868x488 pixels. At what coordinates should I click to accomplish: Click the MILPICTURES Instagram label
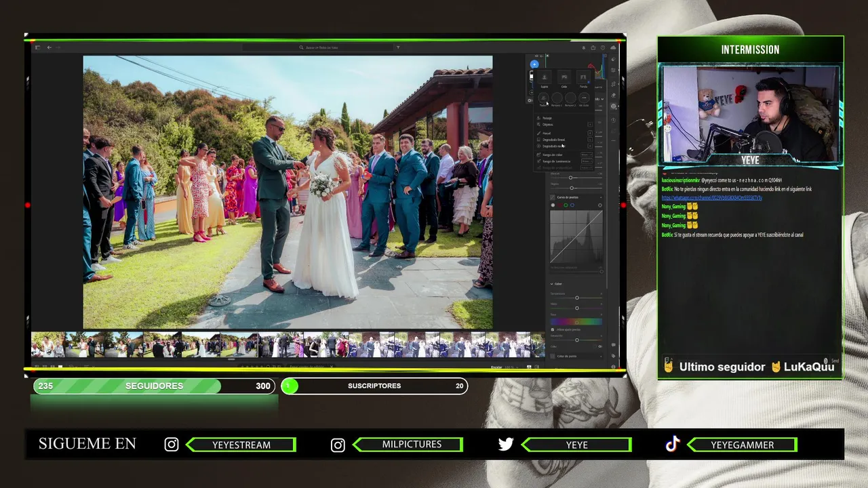pos(412,445)
